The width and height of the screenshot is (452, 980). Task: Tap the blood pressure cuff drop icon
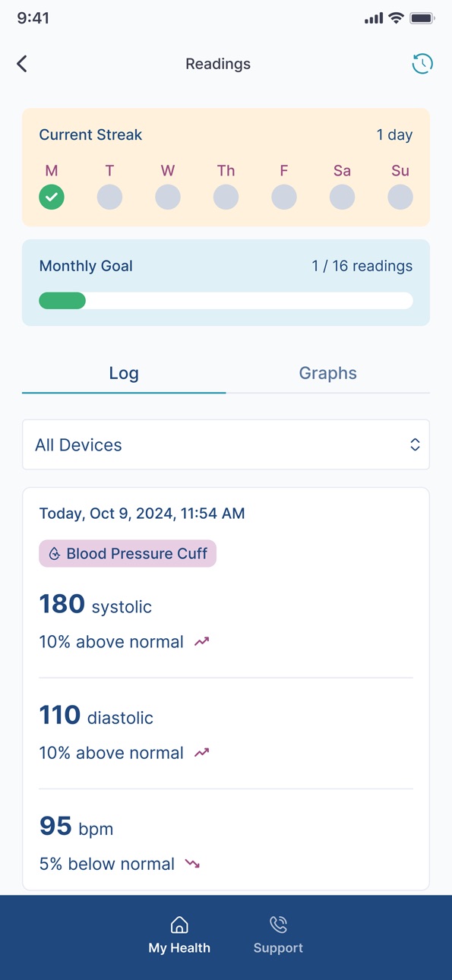coord(55,554)
